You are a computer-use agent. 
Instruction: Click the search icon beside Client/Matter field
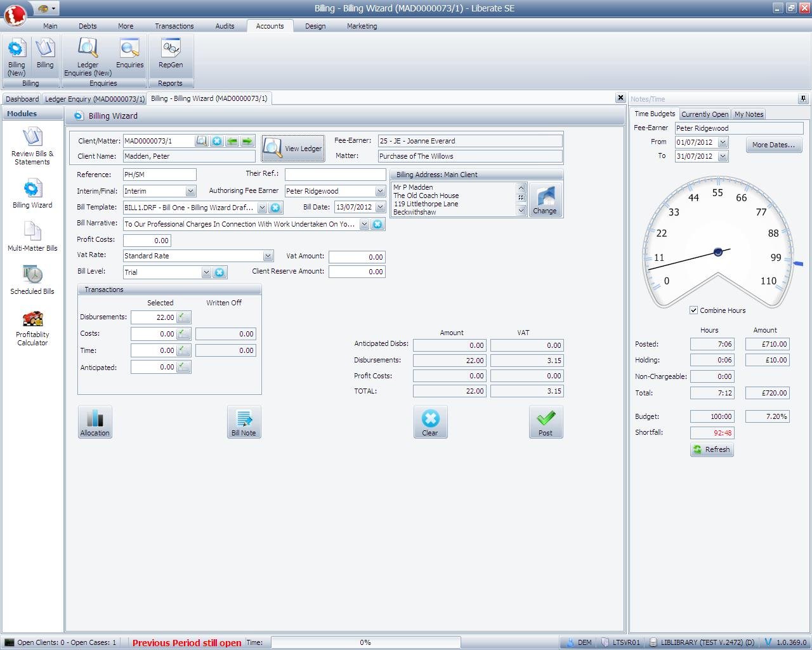click(201, 141)
